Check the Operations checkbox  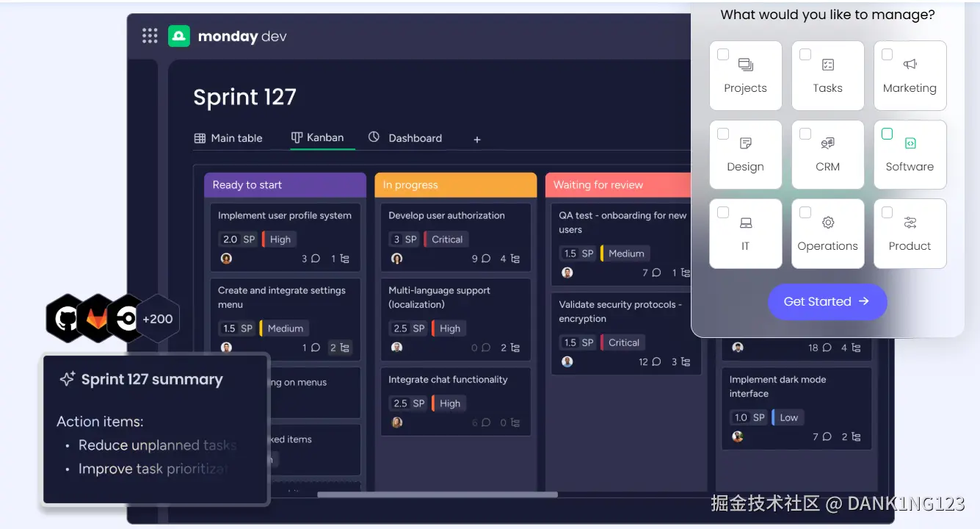[805, 212]
